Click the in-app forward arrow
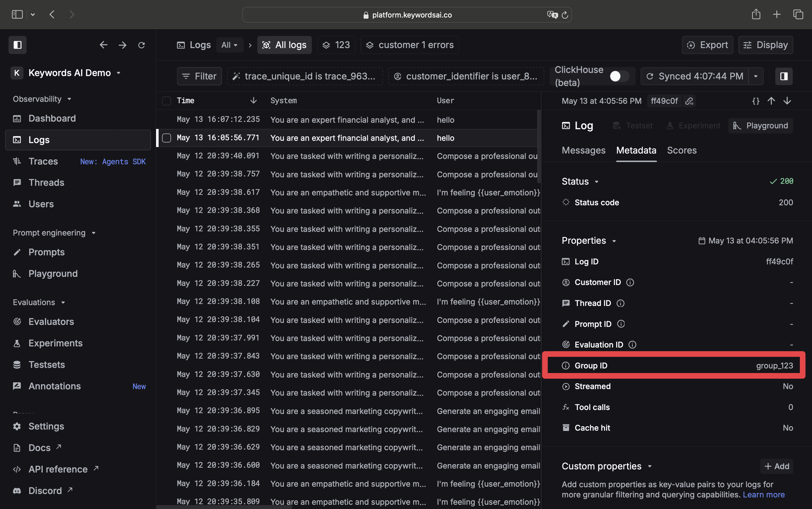The height and width of the screenshot is (509, 812). 122,45
